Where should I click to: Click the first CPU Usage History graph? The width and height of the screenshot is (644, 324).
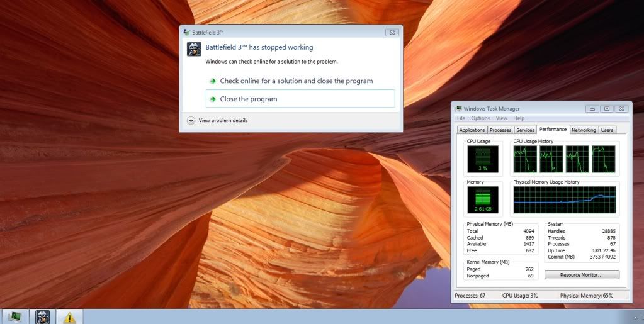tap(525, 159)
